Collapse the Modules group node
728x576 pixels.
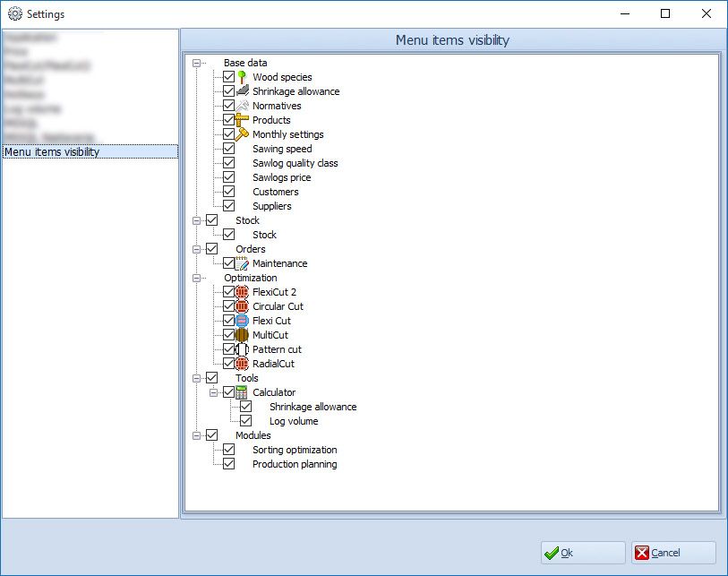click(196, 435)
